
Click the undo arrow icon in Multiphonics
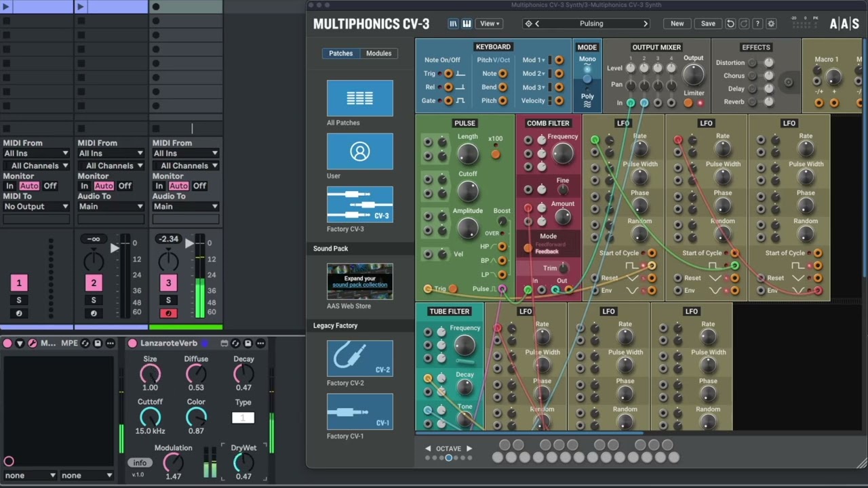pos(730,24)
